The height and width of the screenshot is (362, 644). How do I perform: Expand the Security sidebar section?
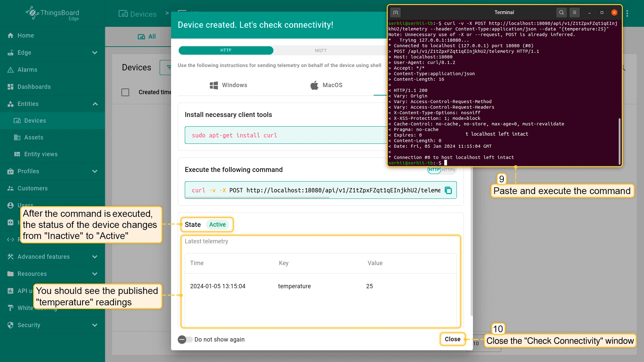95,325
